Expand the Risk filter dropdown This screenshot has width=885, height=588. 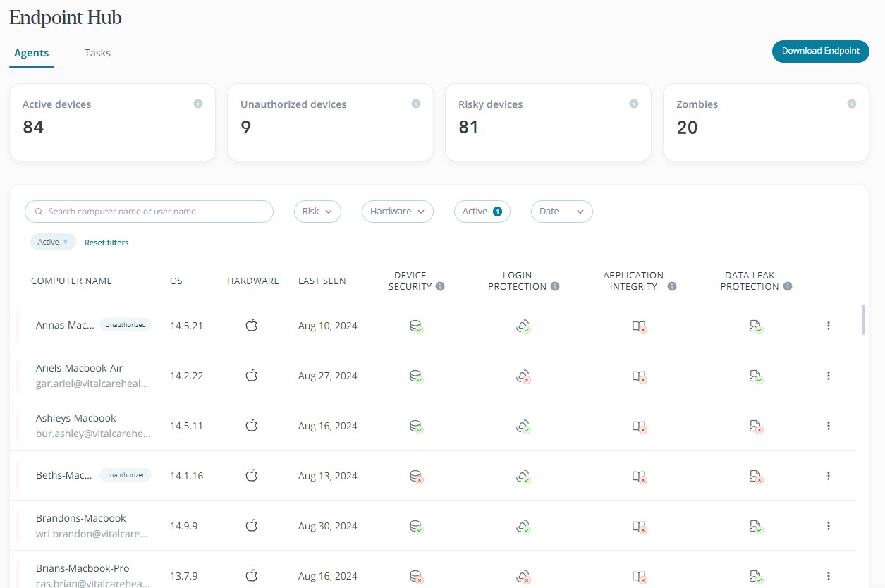pos(317,212)
